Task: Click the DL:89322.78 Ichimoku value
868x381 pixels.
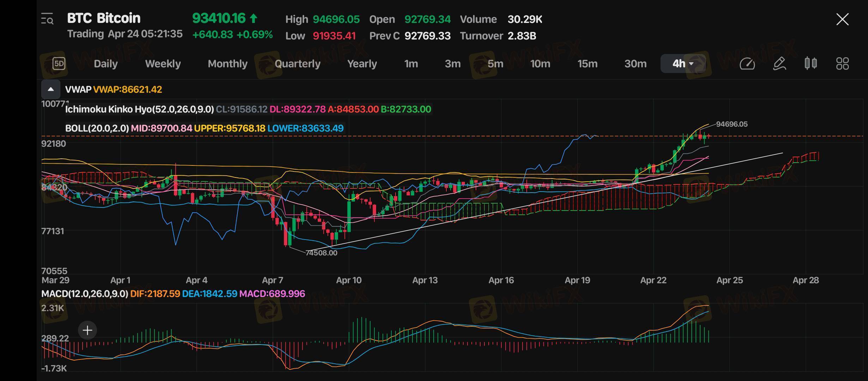Action: pos(297,109)
